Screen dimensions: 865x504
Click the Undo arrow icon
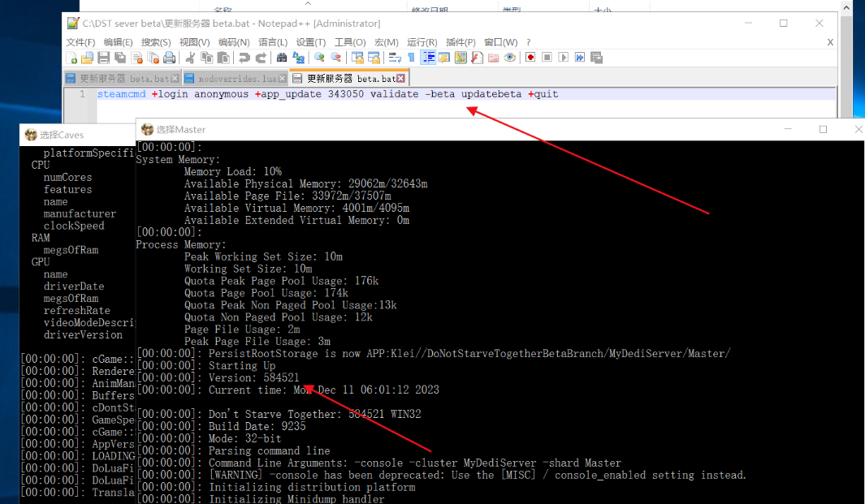244,58
